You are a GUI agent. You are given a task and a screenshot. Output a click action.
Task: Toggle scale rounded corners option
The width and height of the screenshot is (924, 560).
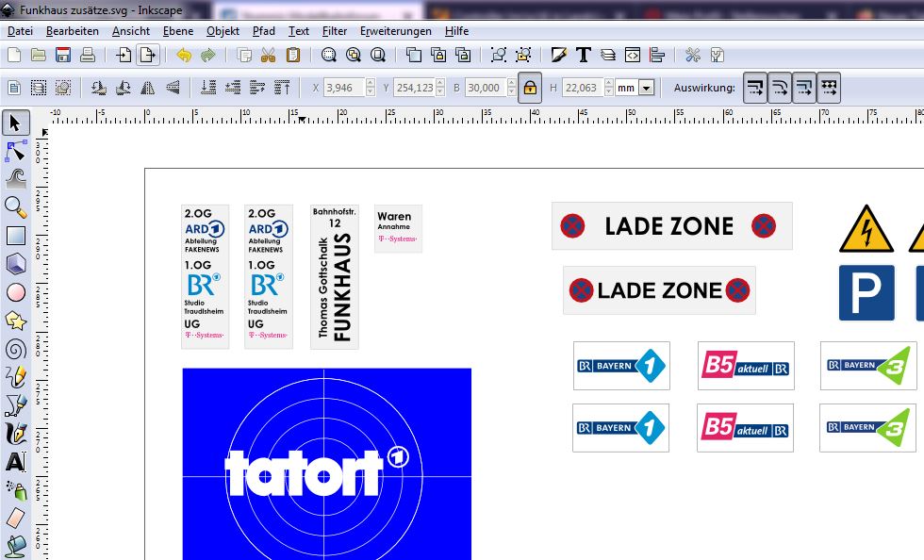(x=780, y=88)
